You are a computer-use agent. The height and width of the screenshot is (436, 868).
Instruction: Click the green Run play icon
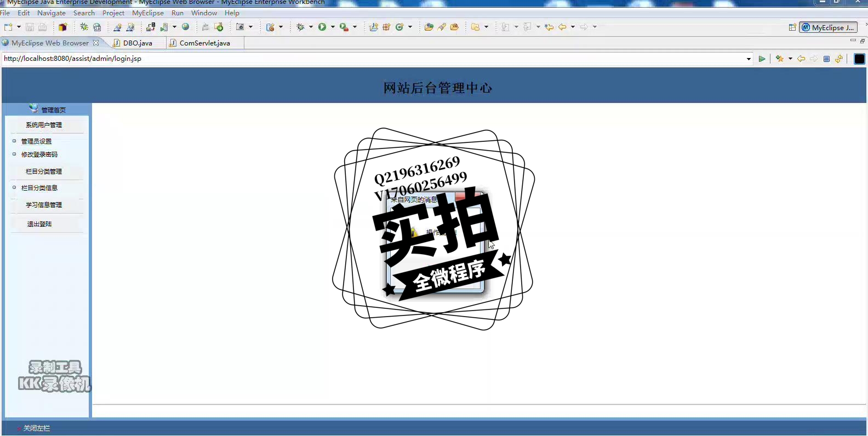pyautogui.click(x=322, y=27)
